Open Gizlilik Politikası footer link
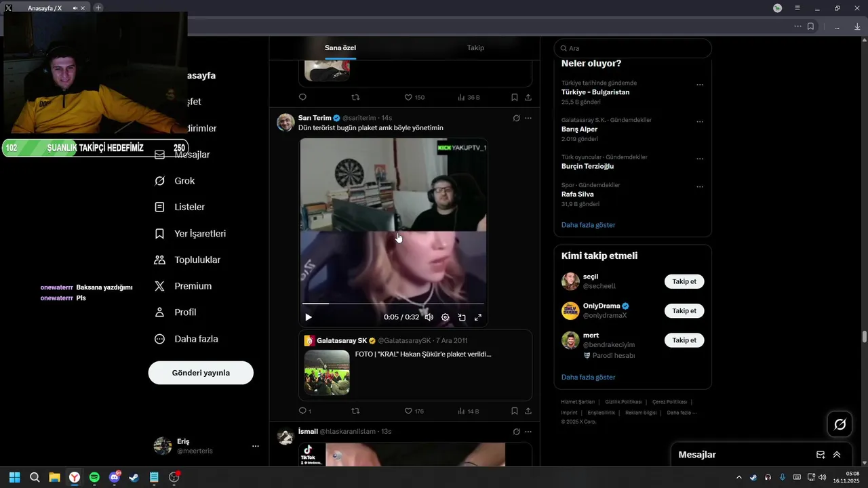 click(x=623, y=402)
